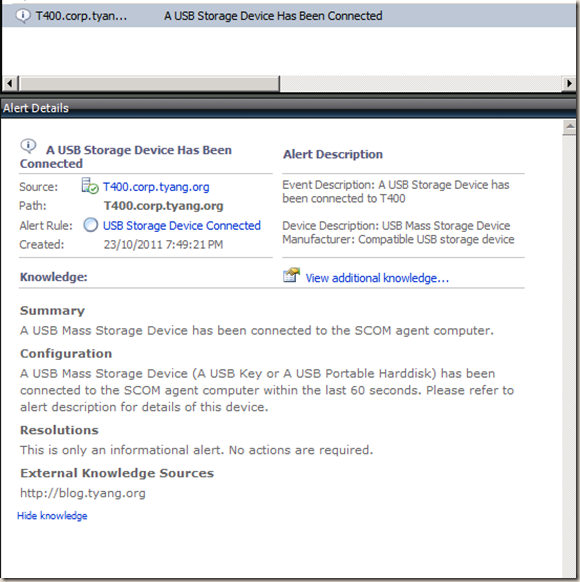The image size is (580, 582).
Task: Select the T400.corp.tyan... alert row
Action: coord(289,16)
